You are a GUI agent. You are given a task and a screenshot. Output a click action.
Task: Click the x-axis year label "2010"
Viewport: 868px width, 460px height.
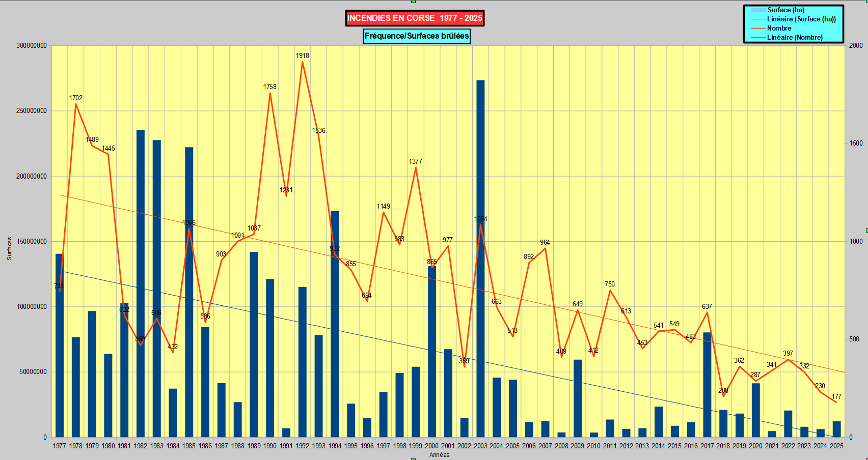point(593,446)
